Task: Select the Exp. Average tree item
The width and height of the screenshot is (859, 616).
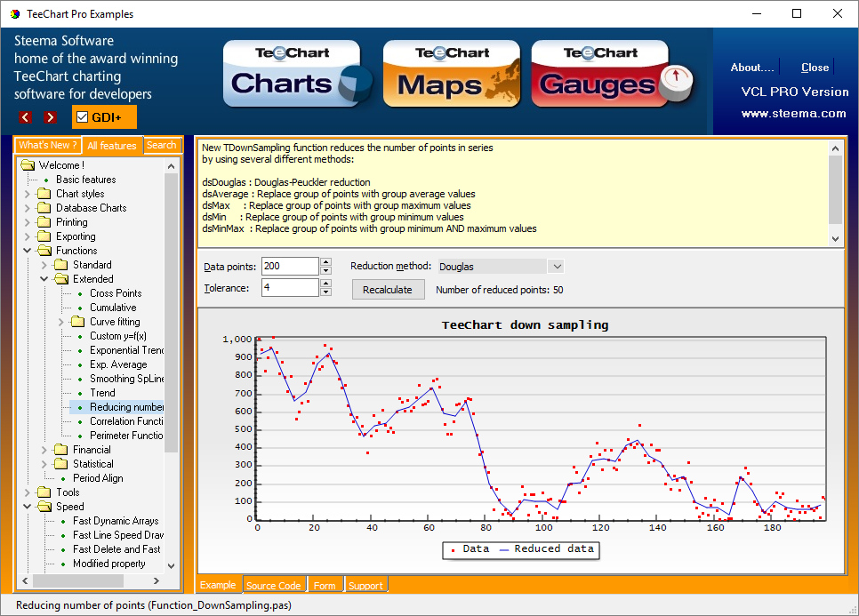Action: point(118,364)
